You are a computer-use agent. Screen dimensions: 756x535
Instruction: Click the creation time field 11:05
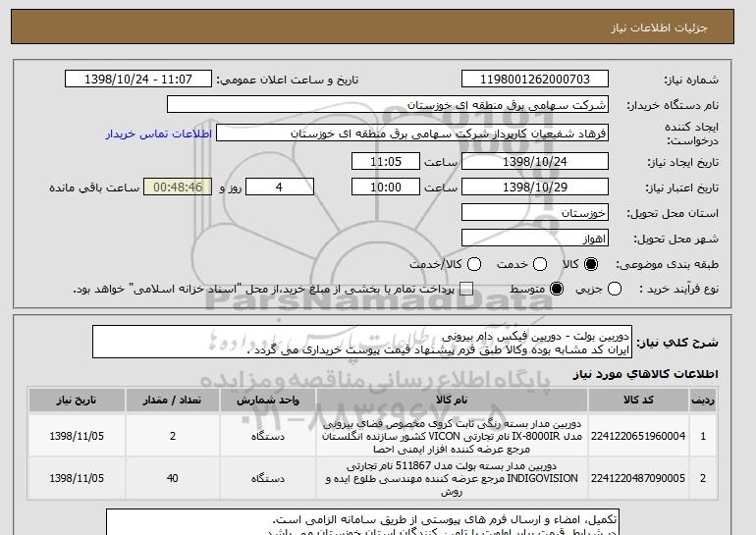click(x=386, y=161)
